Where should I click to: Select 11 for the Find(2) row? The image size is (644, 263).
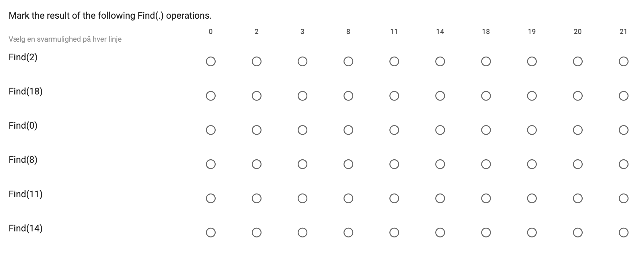pyautogui.click(x=394, y=61)
